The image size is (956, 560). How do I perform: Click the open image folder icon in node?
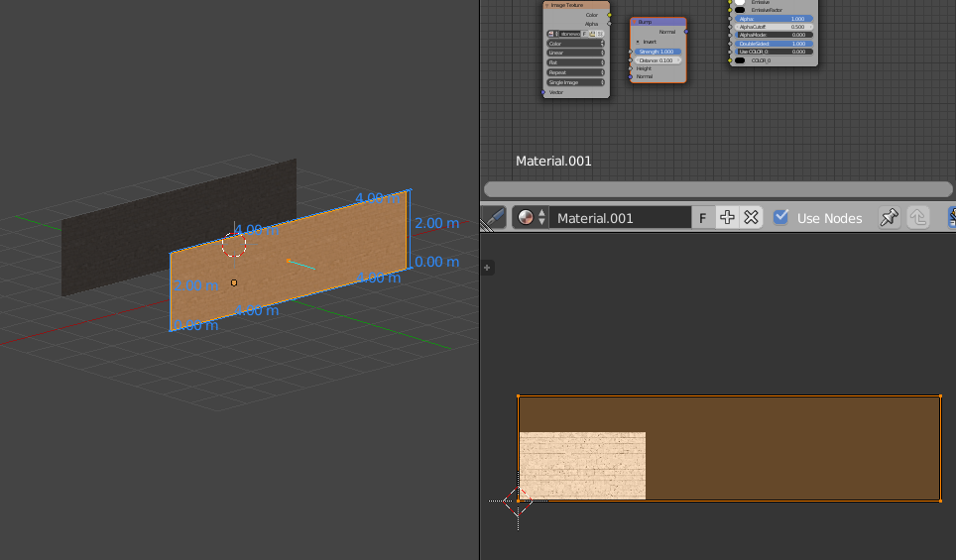(x=592, y=34)
